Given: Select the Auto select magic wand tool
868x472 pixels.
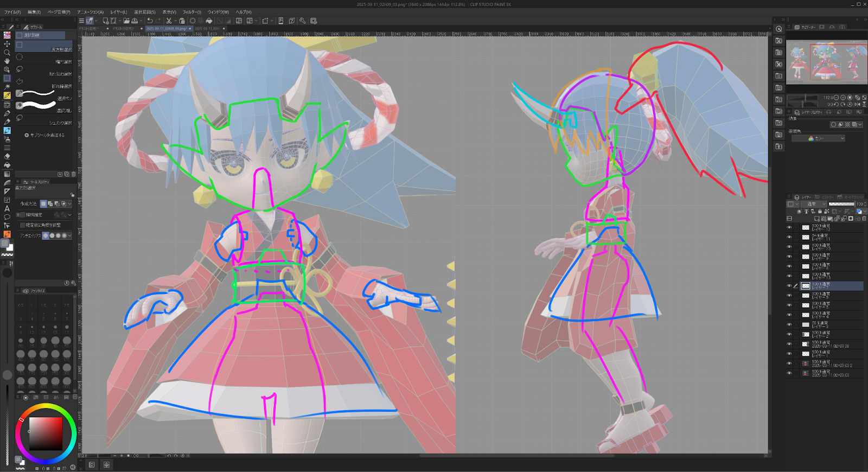Looking at the screenshot, I should tap(7, 87).
